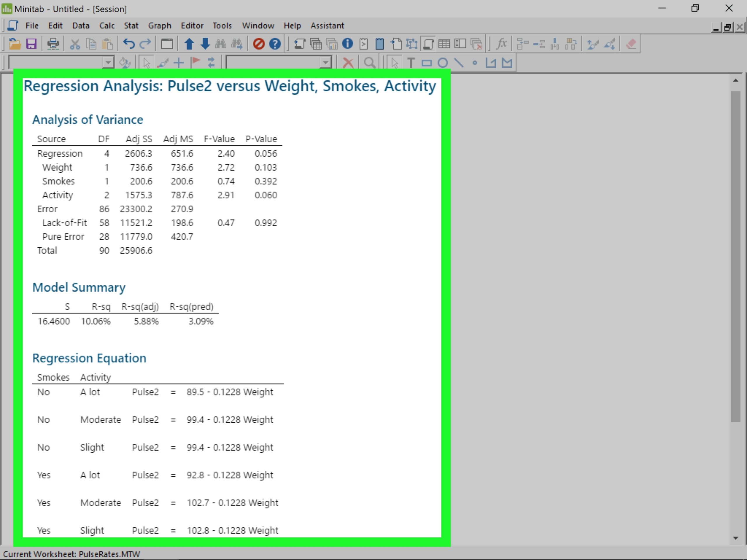Click the Session scrollbar up arrow
747x560 pixels.
[736, 81]
